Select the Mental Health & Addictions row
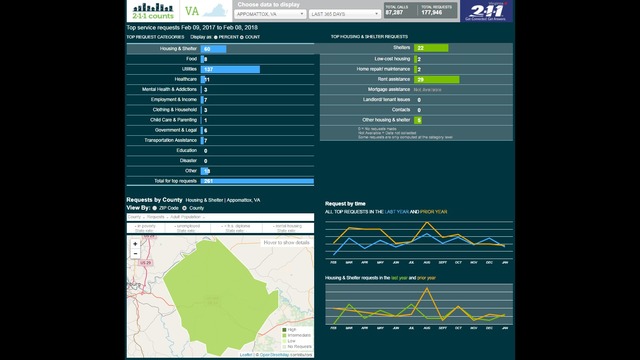 coord(220,89)
